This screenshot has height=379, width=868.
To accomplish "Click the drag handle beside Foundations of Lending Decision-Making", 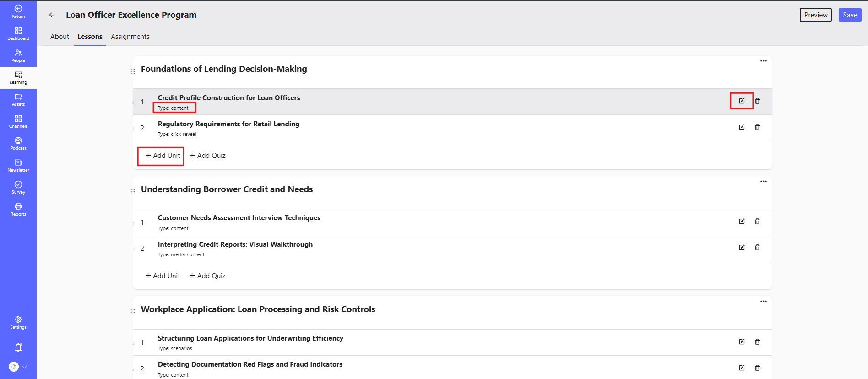I will click(133, 71).
